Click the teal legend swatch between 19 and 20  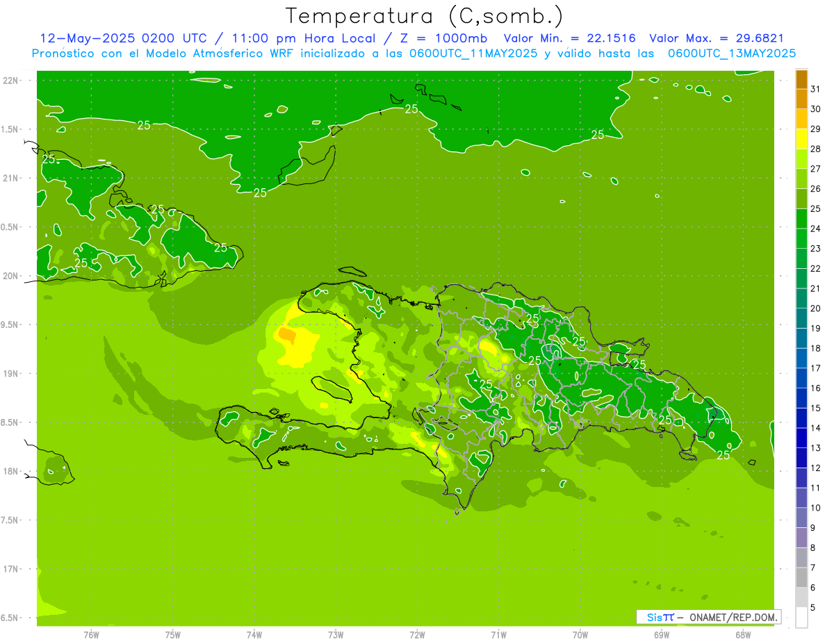tap(801, 318)
